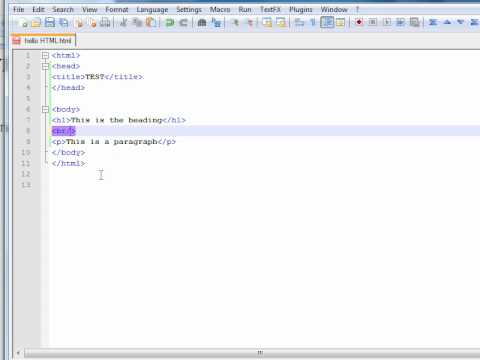Toggle synchronize horizontal scrolling
This screenshot has height=360, width=480.
(x=281, y=23)
